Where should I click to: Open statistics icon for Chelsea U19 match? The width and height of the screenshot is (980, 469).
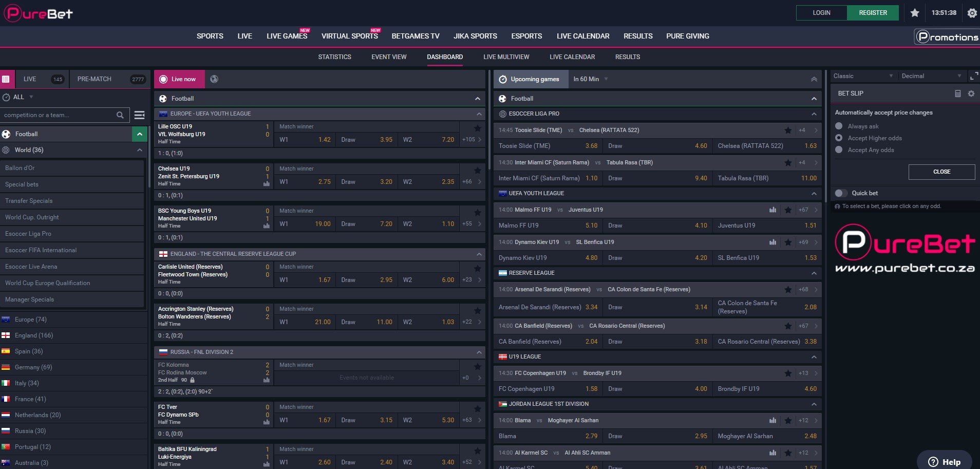click(x=266, y=183)
